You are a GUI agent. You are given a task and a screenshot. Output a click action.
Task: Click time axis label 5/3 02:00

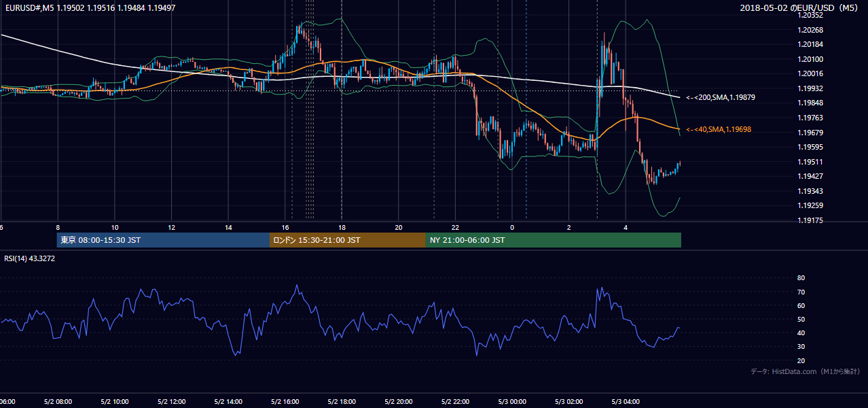pyautogui.click(x=569, y=402)
